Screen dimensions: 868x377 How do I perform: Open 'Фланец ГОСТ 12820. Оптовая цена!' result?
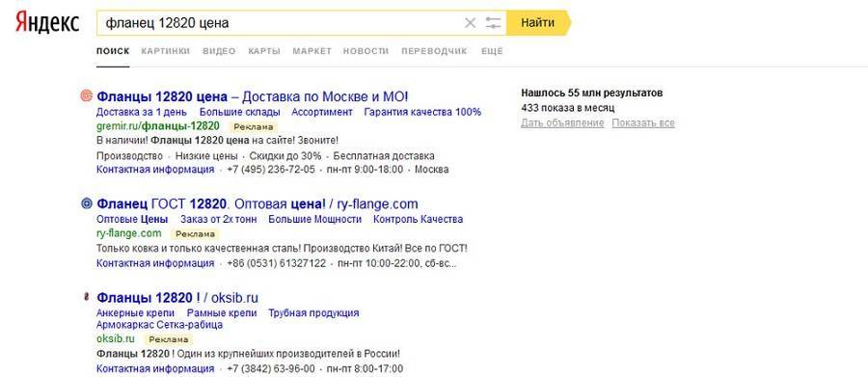pos(258,203)
